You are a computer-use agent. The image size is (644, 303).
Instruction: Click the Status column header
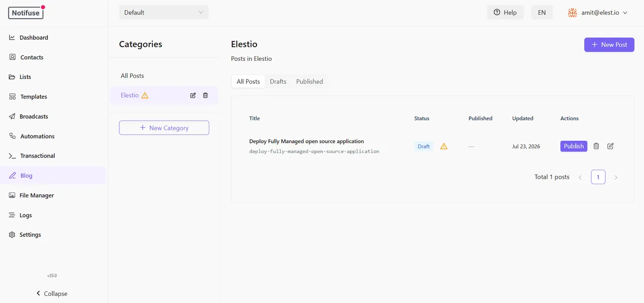point(422,118)
